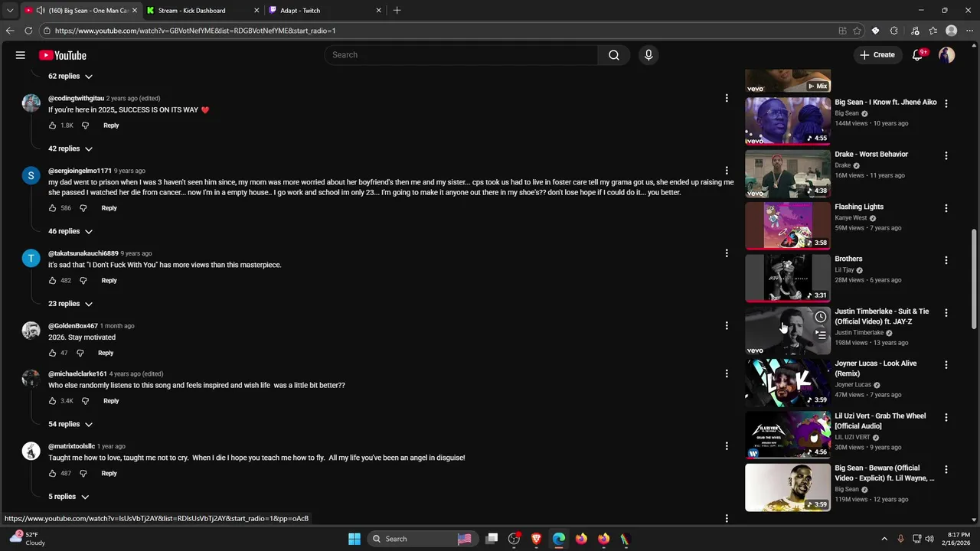Open more options for Brothers video

946,260
